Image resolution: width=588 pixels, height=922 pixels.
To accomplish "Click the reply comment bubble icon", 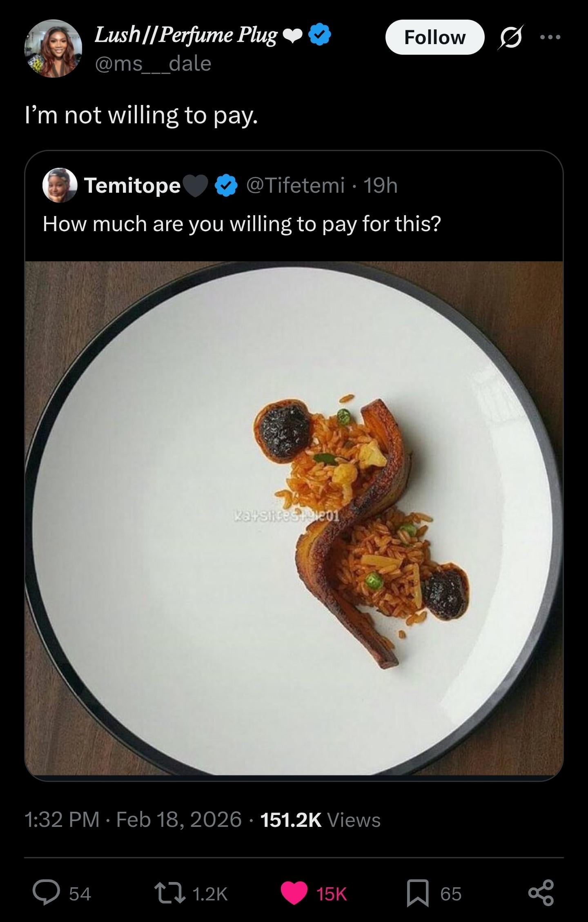I will coord(46,893).
